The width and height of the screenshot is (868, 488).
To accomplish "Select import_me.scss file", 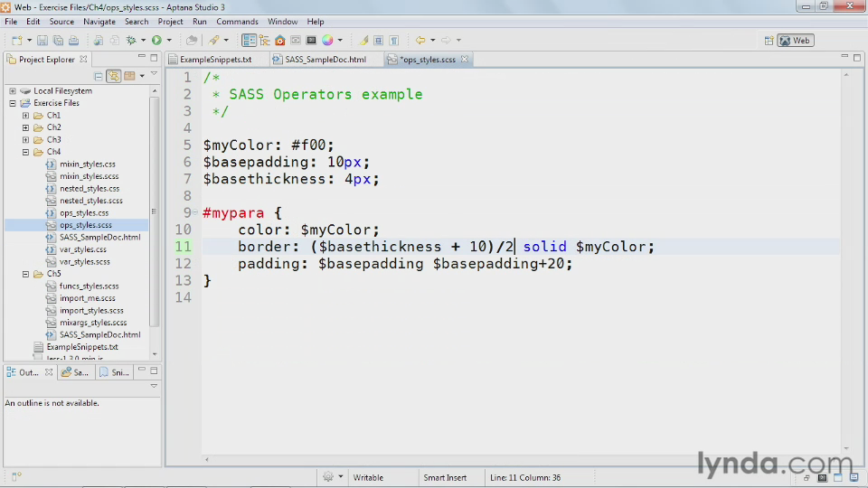I will 88,298.
